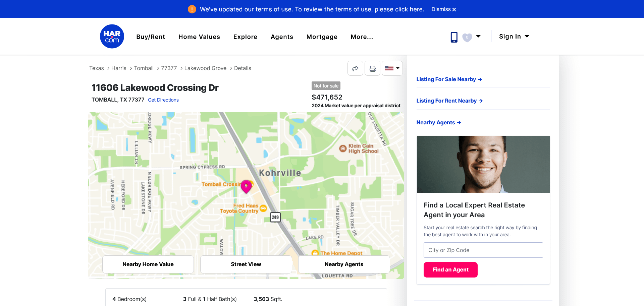Print the property details page
Viewport: 644px width, 306px height.
tap(373, 68)
